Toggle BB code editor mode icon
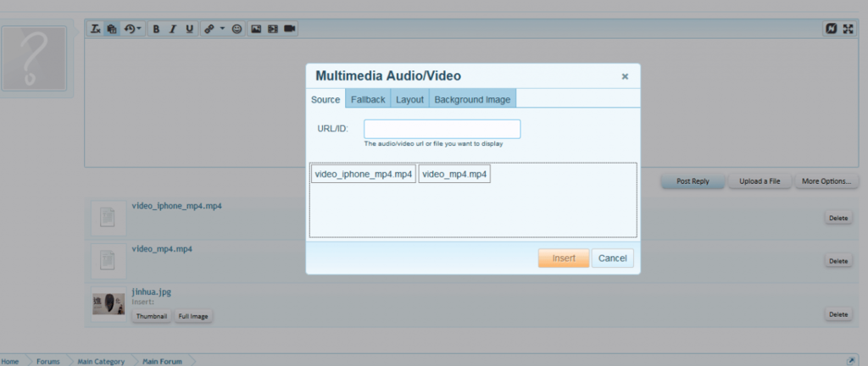The width and height of the screenshot is (868, 366). 831,29
